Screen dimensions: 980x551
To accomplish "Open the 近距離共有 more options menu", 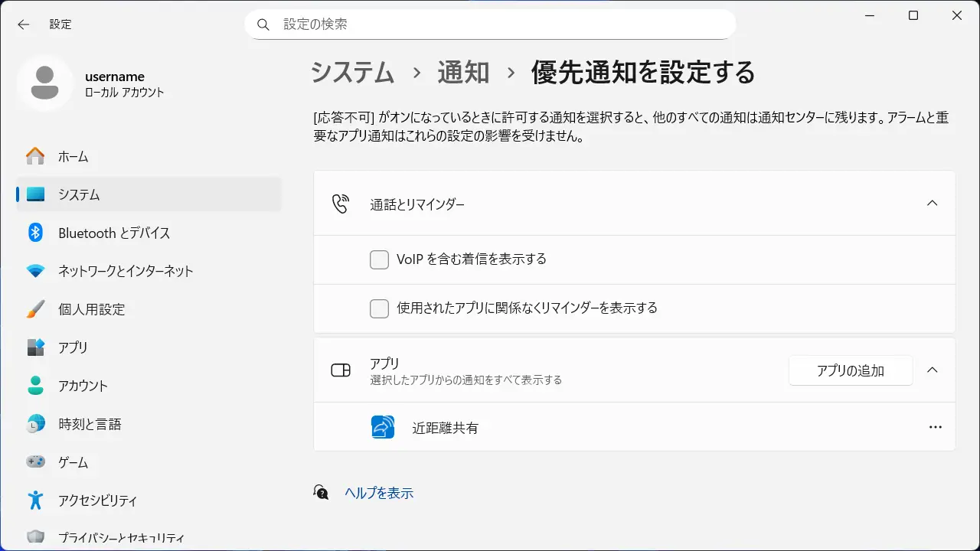I will [x=935, y=428].
